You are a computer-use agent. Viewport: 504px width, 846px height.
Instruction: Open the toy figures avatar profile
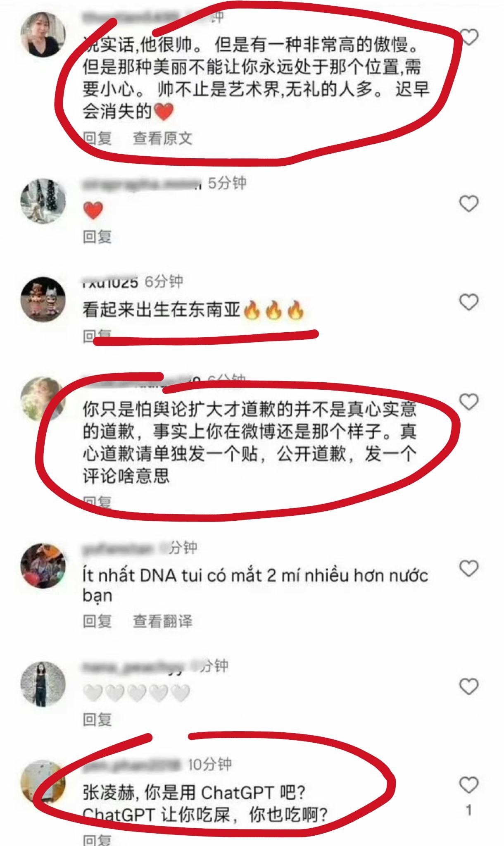pos(43,299)
